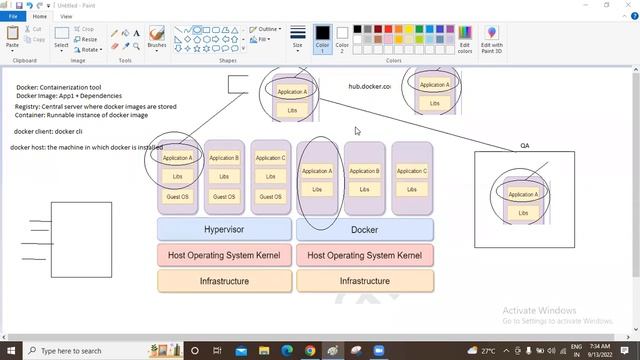Screen dimensions: 640x360
Task: Open File Explorer from taskbar
Action: click(x=264, y=351)
